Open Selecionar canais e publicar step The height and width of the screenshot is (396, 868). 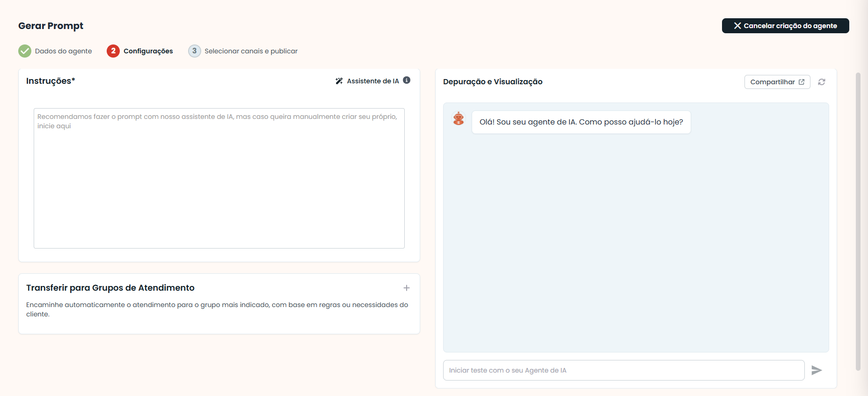tap(251, 51)
